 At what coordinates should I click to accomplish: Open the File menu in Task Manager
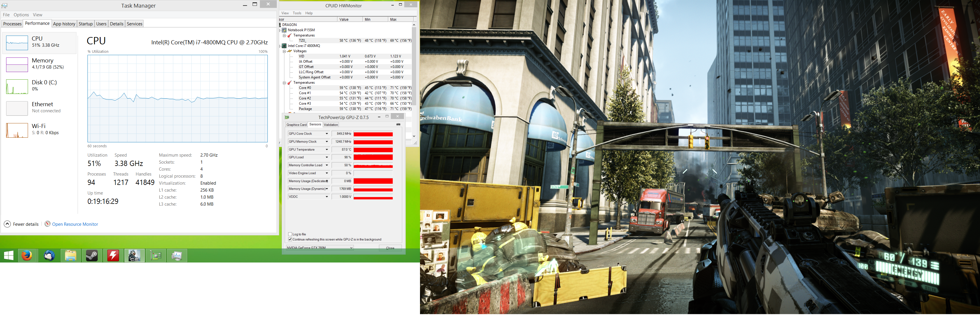tap(6, 15)
